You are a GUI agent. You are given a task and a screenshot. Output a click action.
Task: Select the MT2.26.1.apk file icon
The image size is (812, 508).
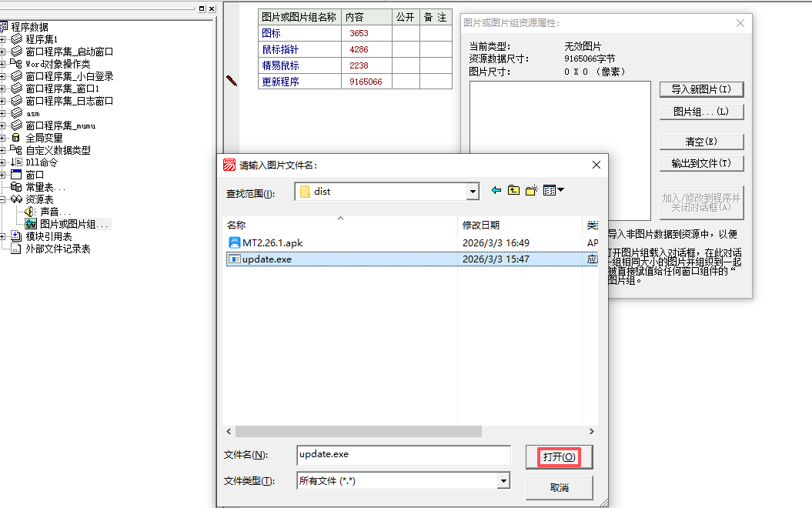point(235,242)
